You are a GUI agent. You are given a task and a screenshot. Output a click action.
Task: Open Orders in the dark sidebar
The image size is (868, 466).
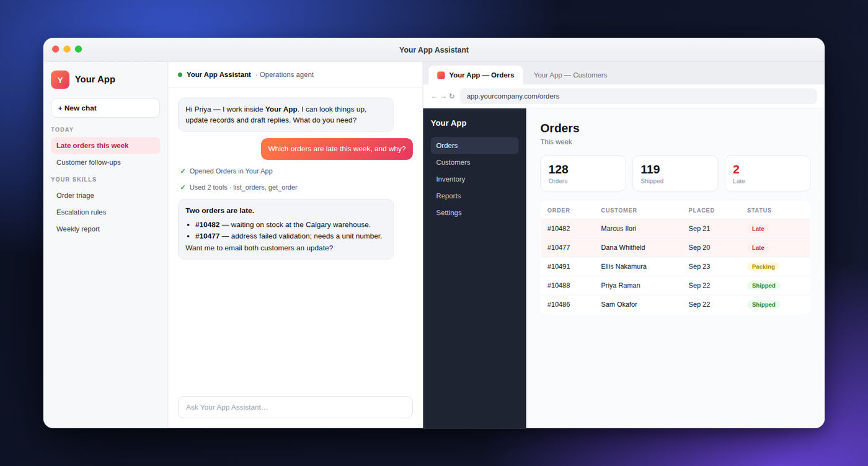(475, 146)
